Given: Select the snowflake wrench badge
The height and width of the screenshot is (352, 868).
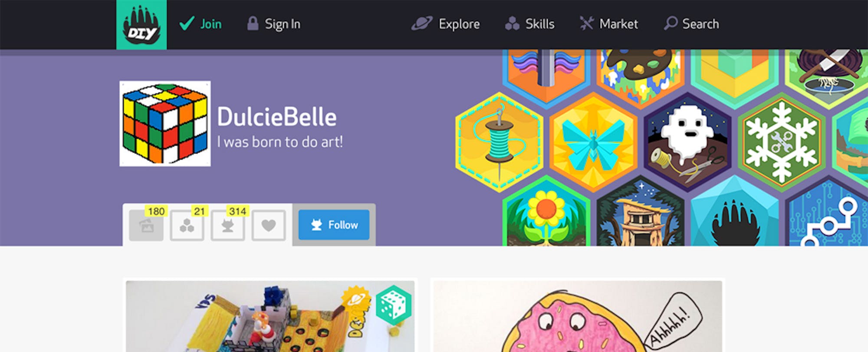Looking at the screenshot, I should click(782, 142).
